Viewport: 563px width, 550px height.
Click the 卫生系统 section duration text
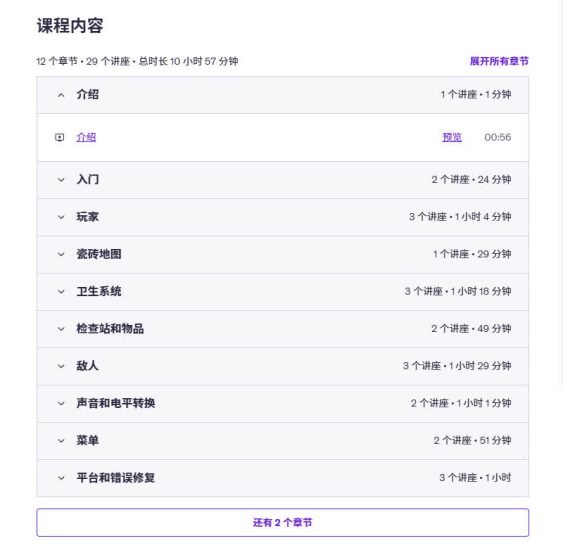[481, 291]
